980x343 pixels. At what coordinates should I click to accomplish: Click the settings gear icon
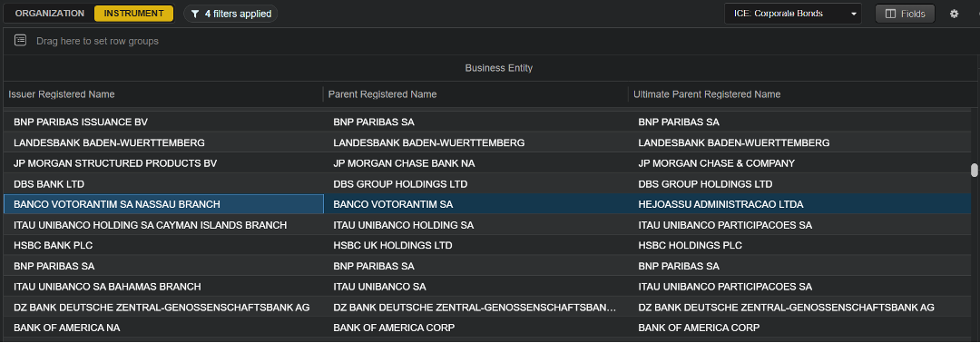point(954,14)
